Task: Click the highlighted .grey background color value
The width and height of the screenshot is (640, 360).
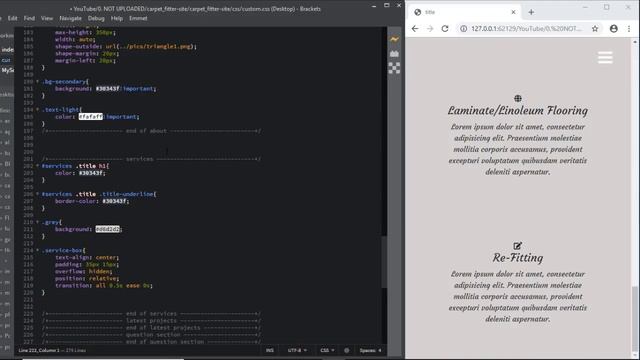Action: (108, 229)
